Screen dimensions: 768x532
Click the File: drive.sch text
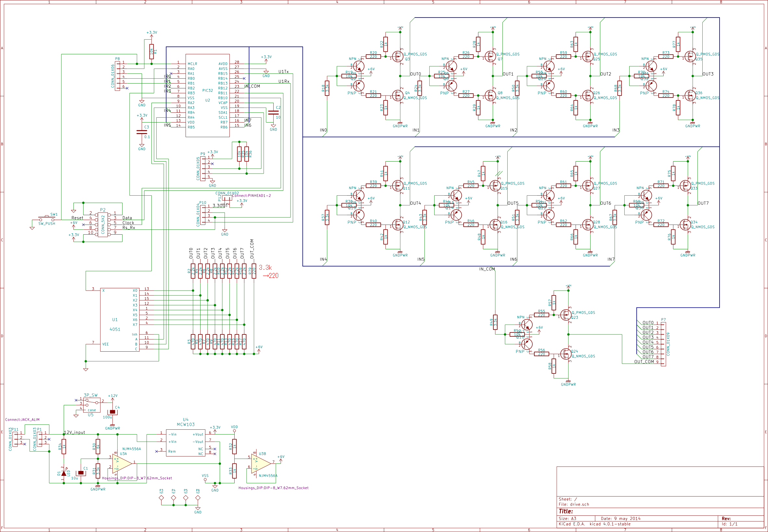pos(574,504)
